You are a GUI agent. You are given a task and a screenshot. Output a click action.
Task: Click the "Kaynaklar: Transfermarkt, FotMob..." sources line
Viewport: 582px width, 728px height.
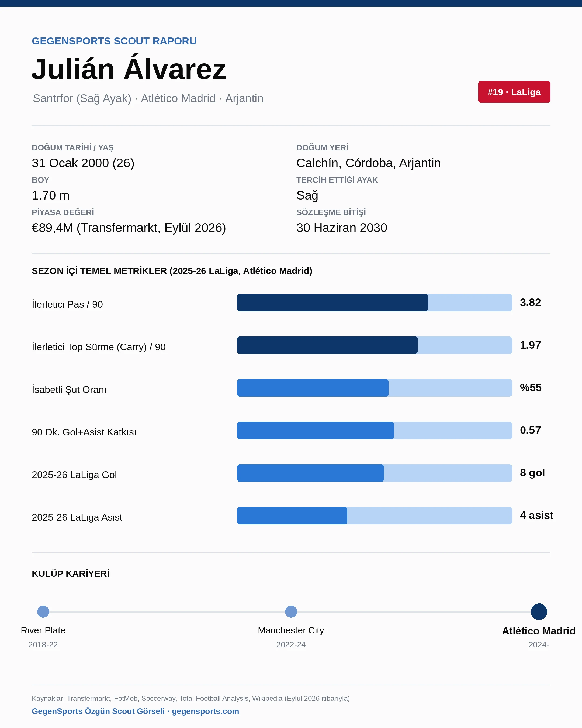[190, 698]
